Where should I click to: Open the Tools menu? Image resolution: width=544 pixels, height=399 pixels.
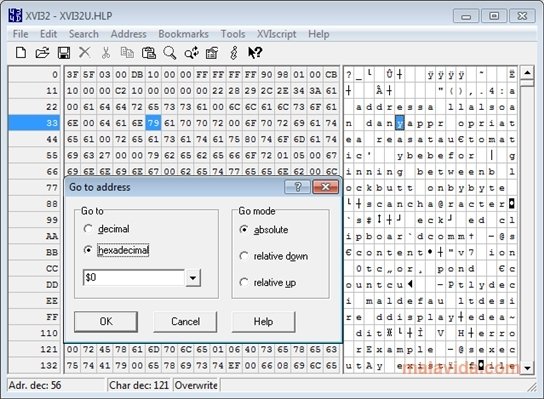(x=233, y=34)
